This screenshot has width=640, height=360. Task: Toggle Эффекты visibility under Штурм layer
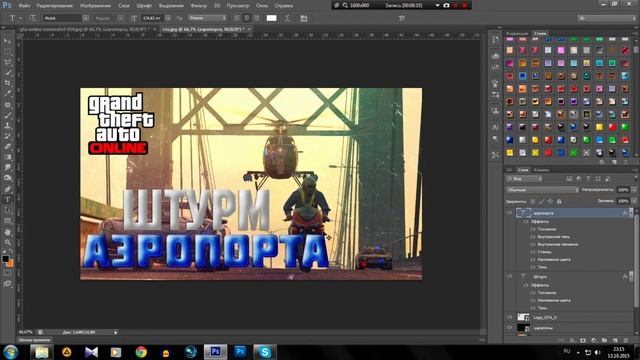[x=526, y=285]
